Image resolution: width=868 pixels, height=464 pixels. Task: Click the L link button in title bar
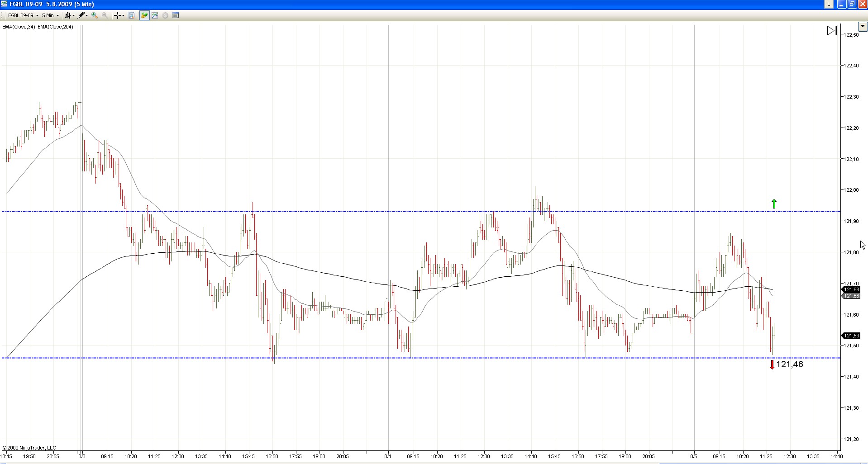[x=829, y=4]
